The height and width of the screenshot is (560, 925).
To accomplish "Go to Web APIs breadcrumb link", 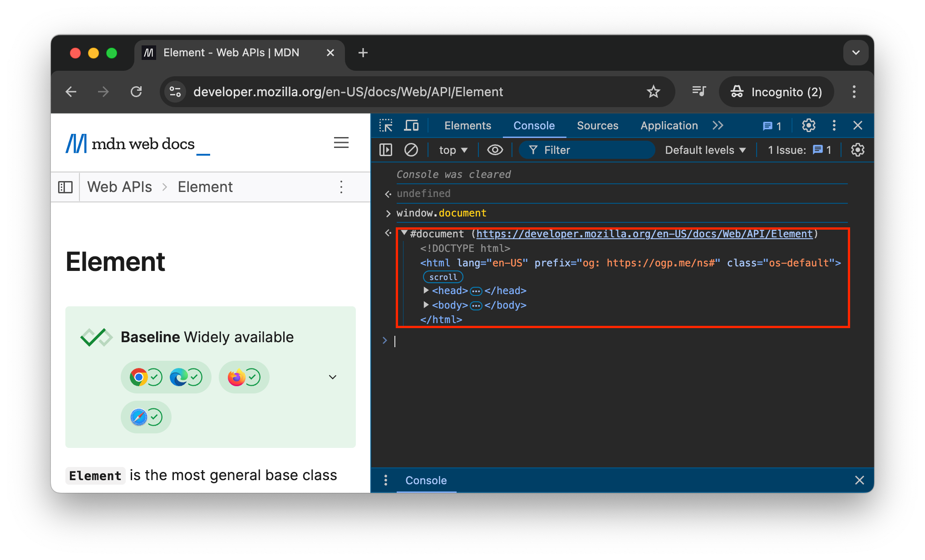I will [120, 187].
